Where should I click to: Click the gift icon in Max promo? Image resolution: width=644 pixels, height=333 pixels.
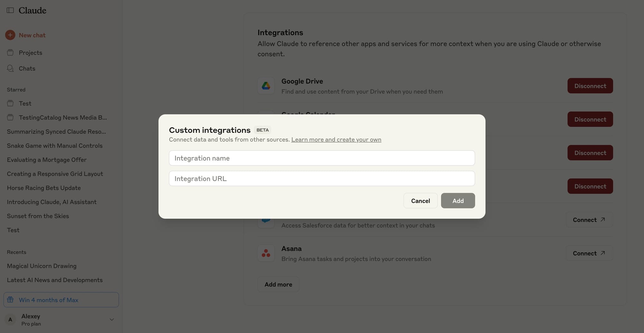tap(10, 299)
